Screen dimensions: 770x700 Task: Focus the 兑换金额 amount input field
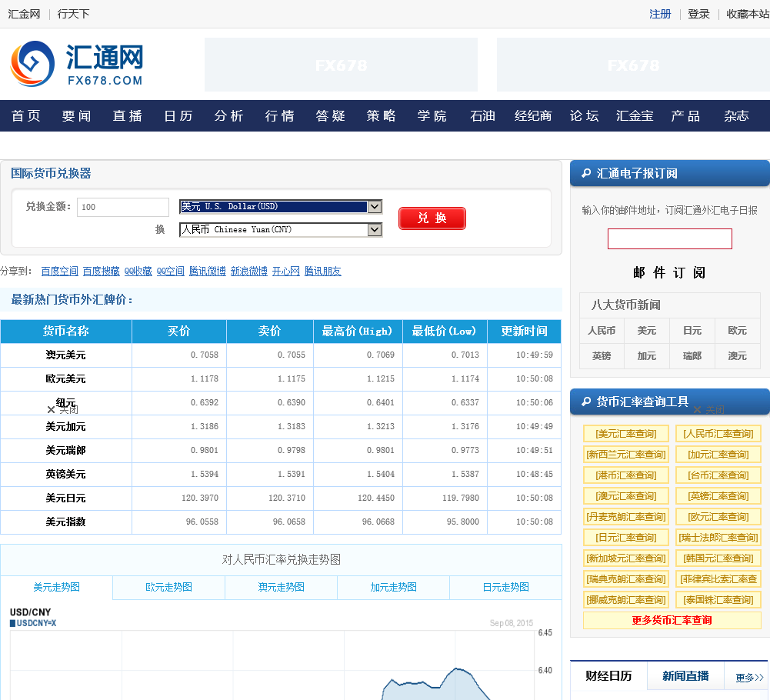point(123,207)
